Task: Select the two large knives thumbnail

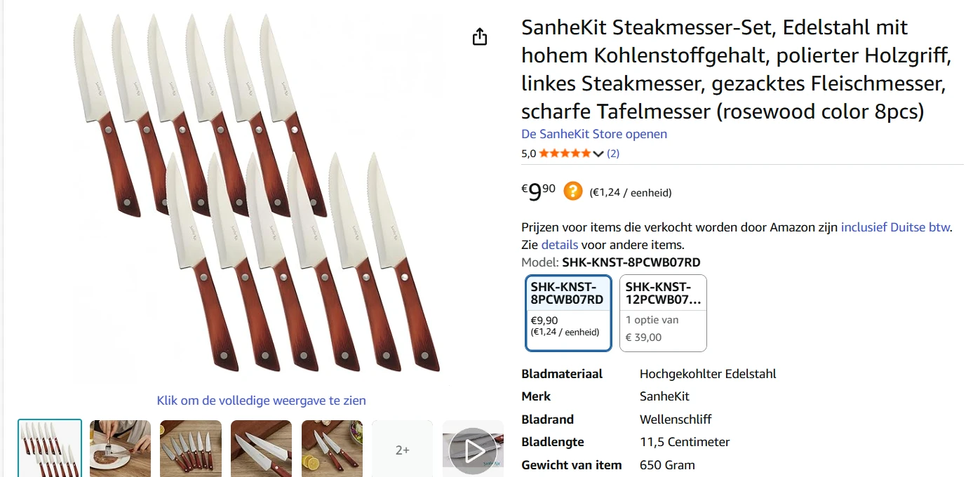Action: [x=261, y=448]
